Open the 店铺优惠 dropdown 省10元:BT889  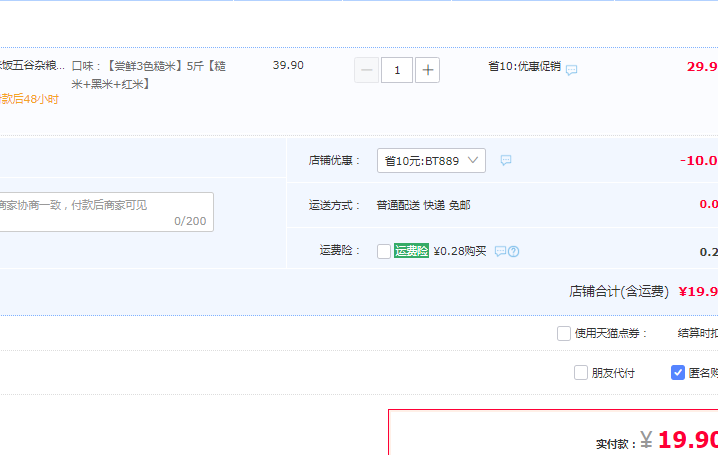(431, 161)
